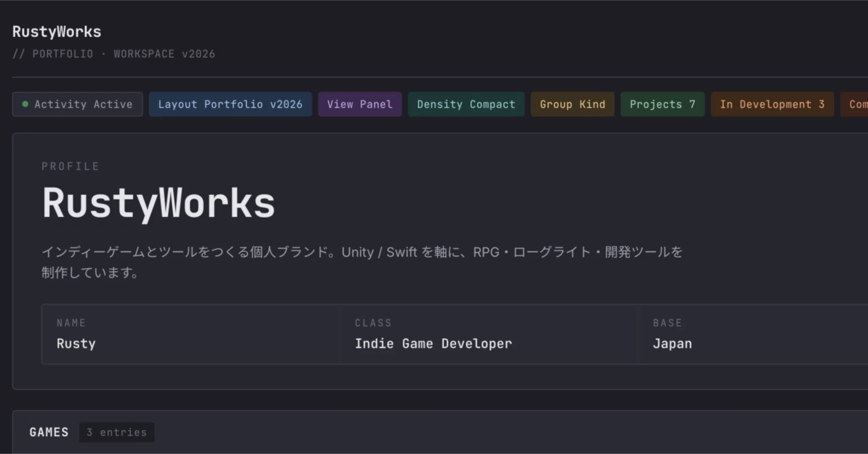
Task: Click the 3 entries badge
Action: 117,432
